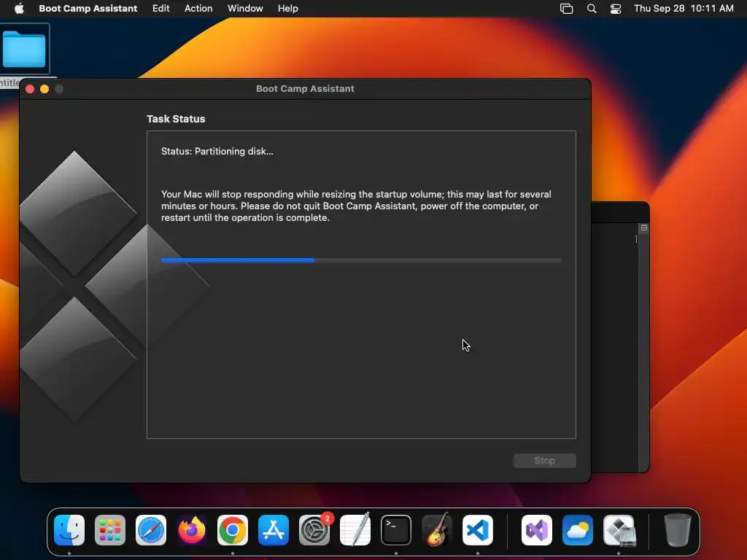Open the Trash from the Dock
The height and width of the screenshot is (560, 747).
[677, 530]
